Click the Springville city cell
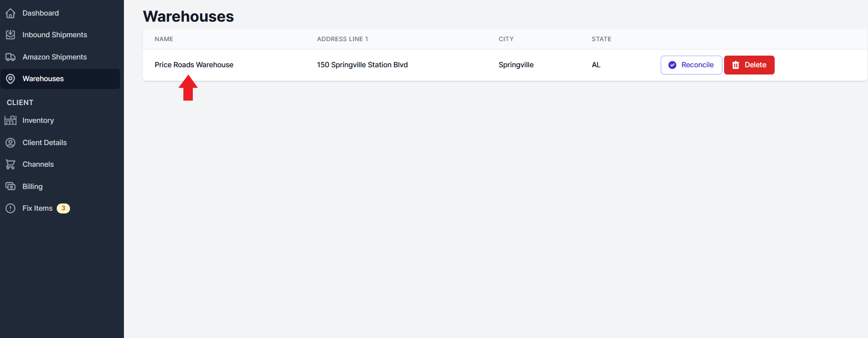 tap(516, 65)
